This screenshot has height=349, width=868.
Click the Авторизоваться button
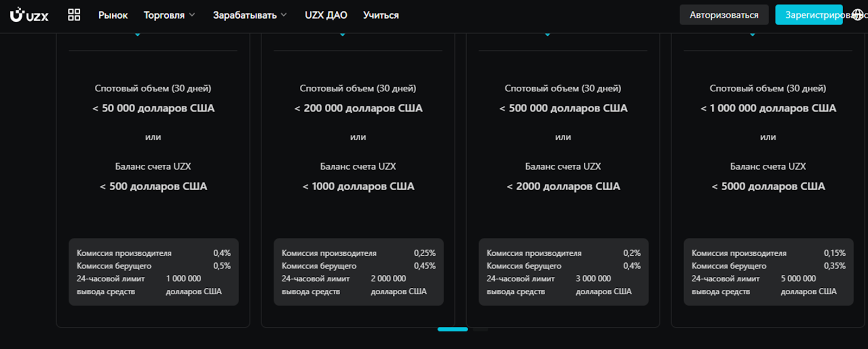pyautogui.click(x=724, y=15)
